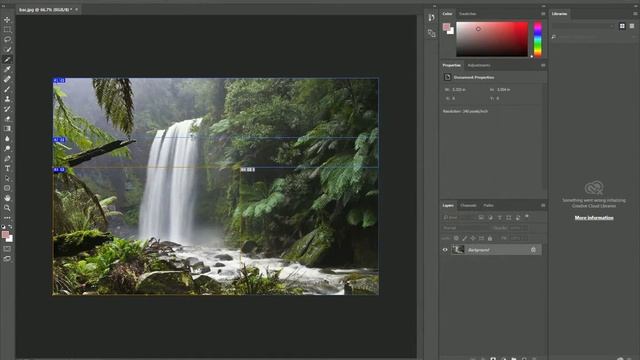
Task: Switch to the Swatches tab
Action: tap(468, 14)
